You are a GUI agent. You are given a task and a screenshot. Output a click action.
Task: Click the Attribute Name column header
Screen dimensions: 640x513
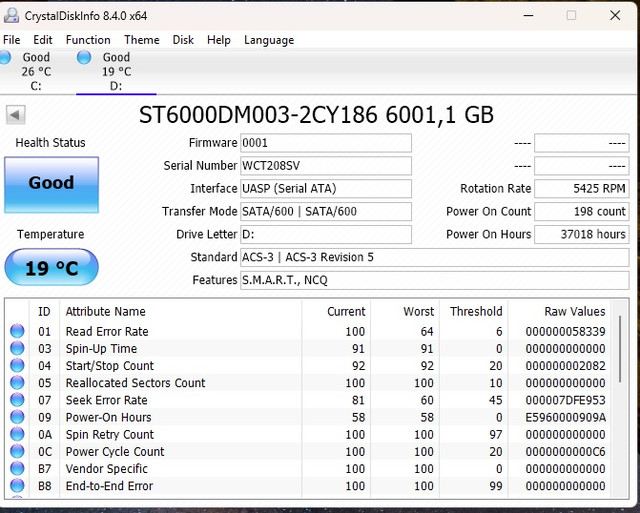105,311
